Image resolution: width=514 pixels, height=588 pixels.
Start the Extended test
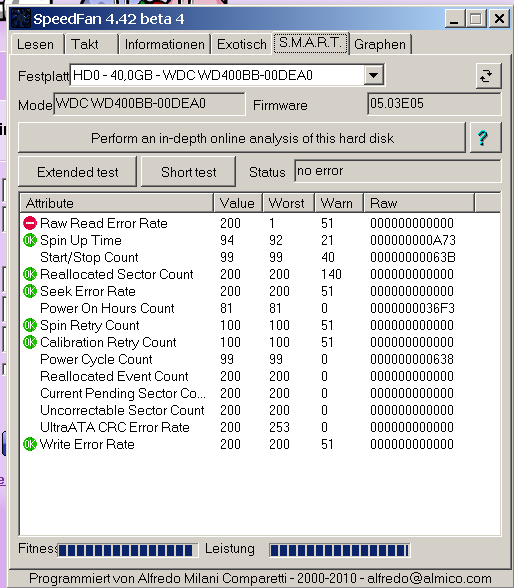pyautogui.click(x=78, y=172)
